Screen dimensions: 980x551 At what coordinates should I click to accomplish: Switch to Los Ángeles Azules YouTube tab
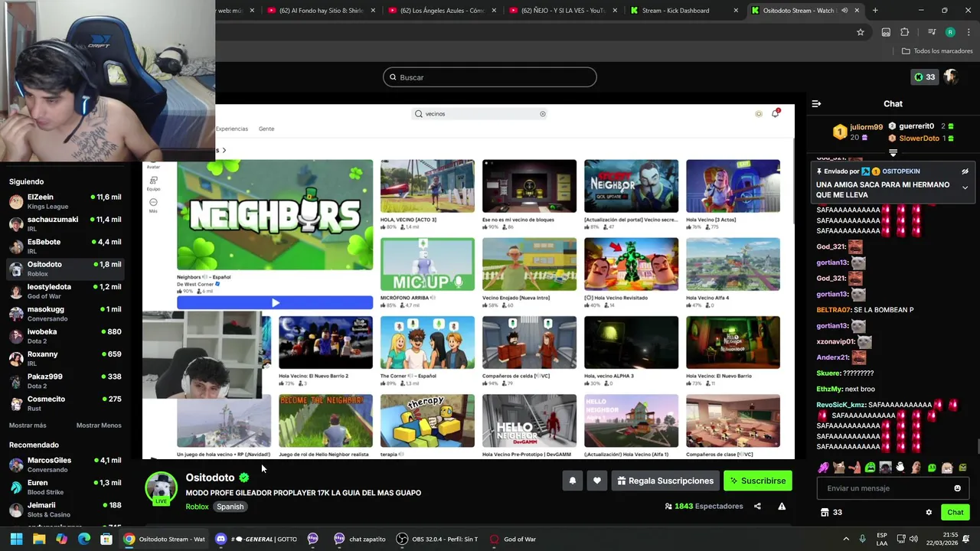[x=443, y=11]
